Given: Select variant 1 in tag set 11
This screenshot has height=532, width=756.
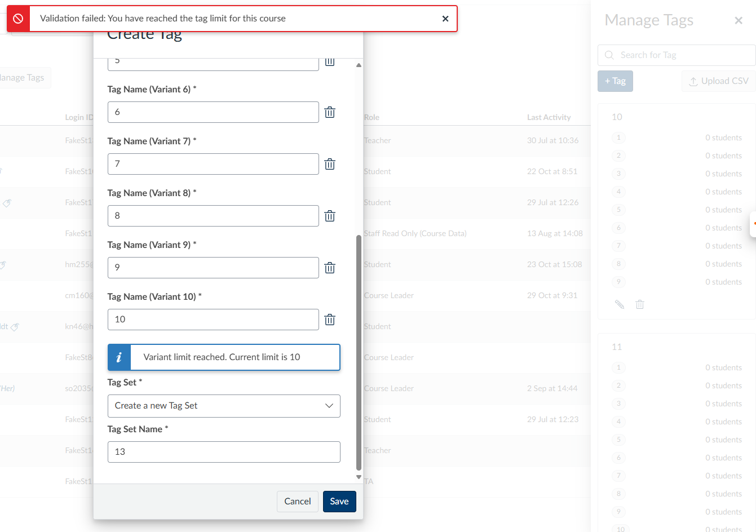Looking at the screenshot, I should click(618, 367).
